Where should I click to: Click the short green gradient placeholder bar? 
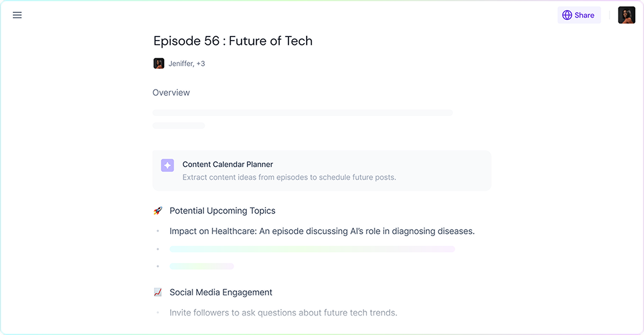(201, 266)
